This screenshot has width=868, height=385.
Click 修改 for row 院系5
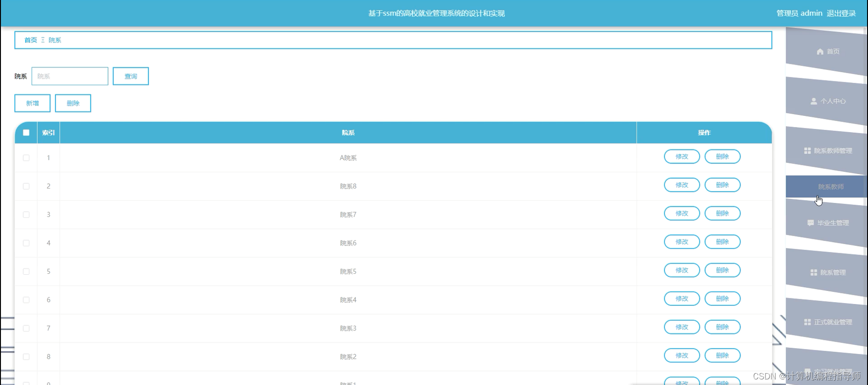682,270
